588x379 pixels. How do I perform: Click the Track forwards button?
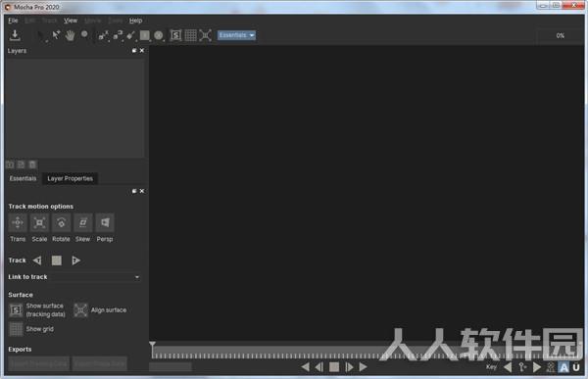point(75,261)
